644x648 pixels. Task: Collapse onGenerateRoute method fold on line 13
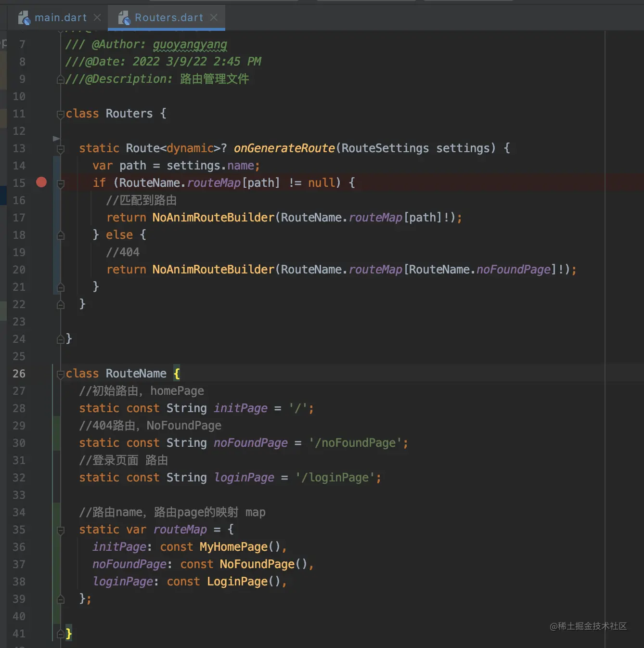[x=61, y=149]
